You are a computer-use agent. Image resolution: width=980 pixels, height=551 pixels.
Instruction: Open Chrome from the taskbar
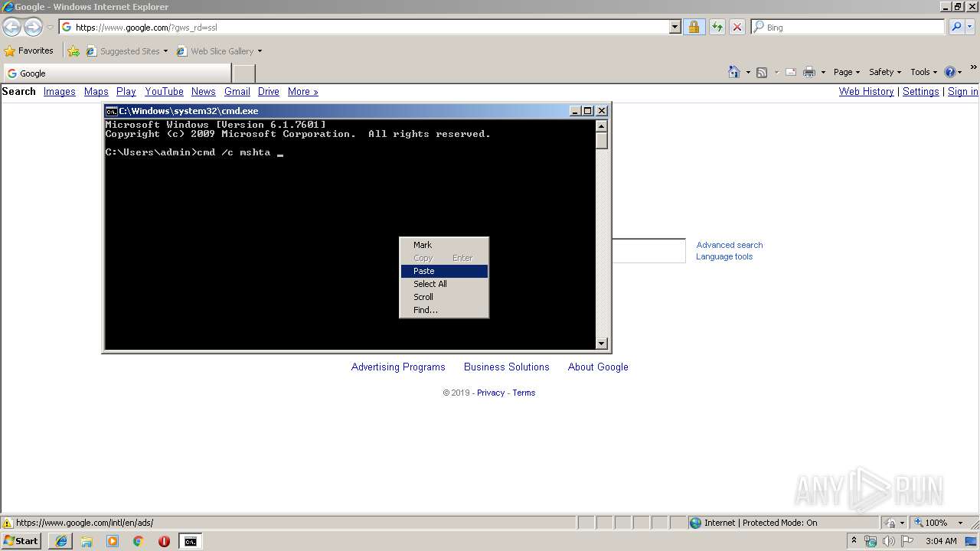point(138,541)
